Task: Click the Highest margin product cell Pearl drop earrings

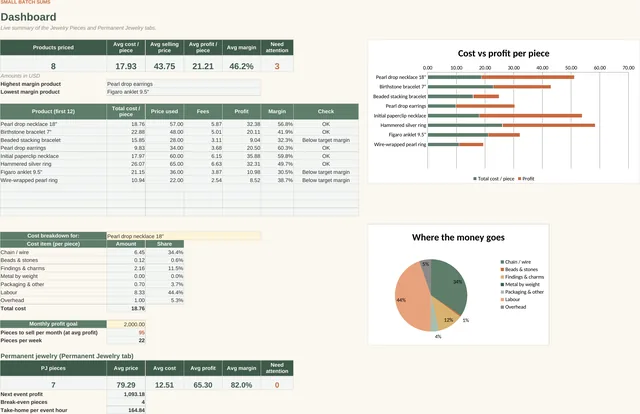Action: (x=183, y=84)
